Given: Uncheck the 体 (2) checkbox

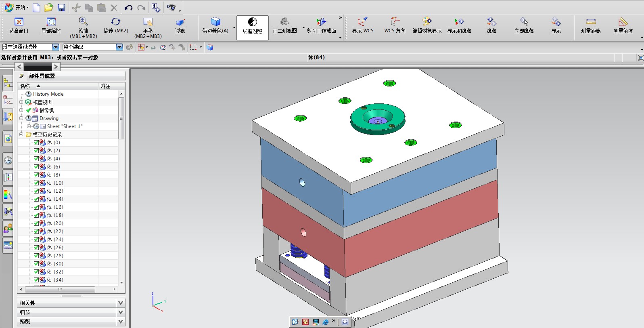Looking at the screenshot, I should click(x=36, y=151).
